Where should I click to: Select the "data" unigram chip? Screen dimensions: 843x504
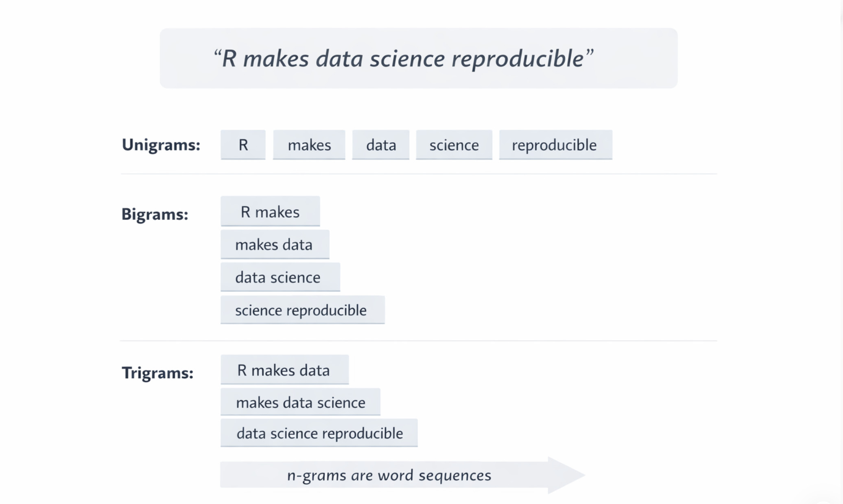380,145
